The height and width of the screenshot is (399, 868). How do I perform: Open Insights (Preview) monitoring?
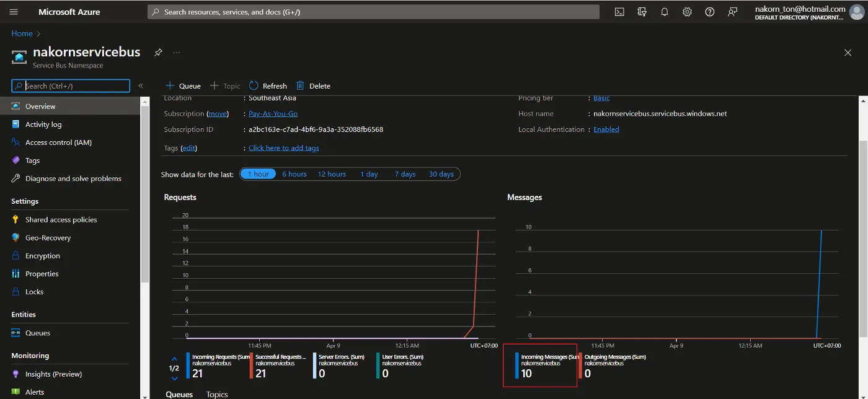tap(53, 374)
